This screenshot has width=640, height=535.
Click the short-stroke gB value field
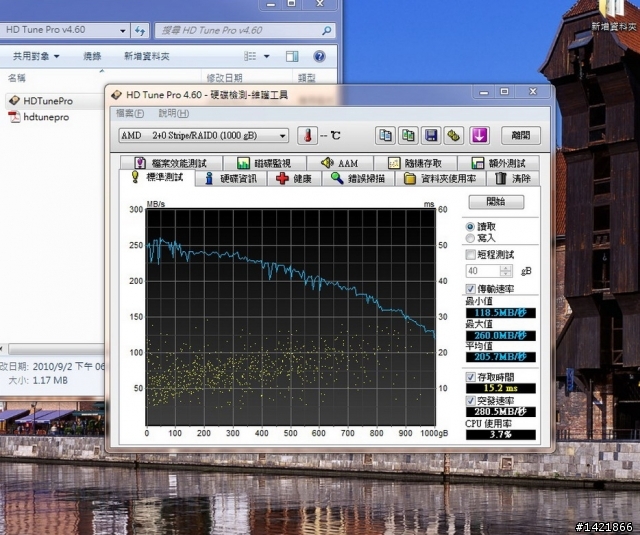(x=483, y=271)
